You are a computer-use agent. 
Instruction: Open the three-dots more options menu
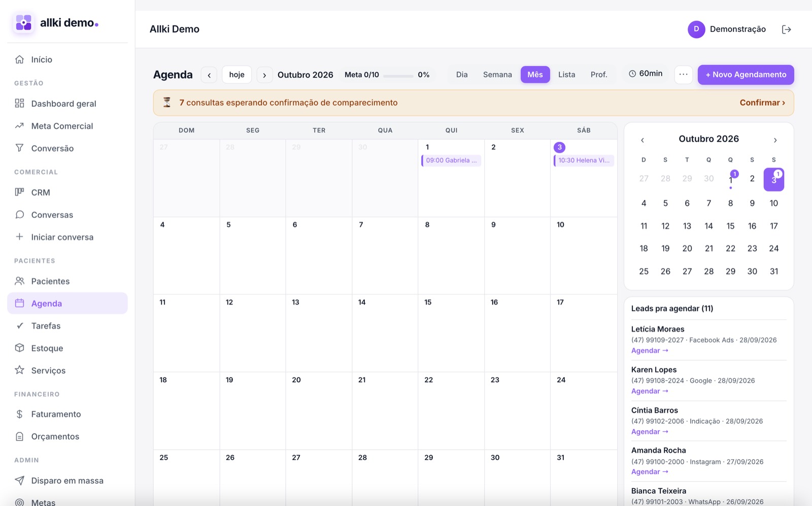tap(684, 75)
